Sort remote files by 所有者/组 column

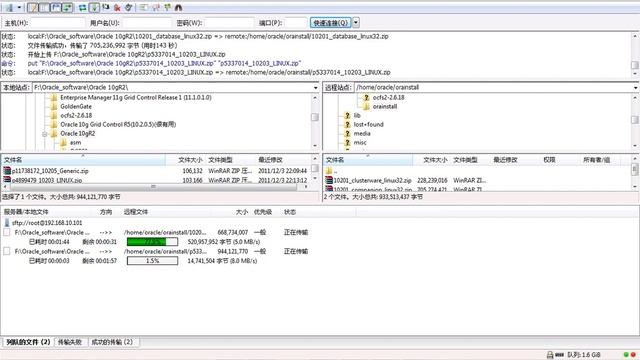[596, 160]
